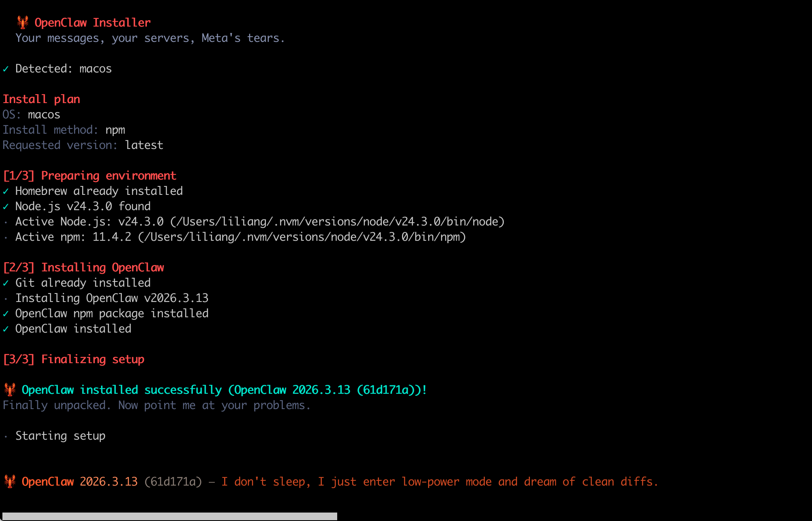This screenshot has width=812, height=521.
Task: Click checkmark beside Homebrew already installed
Action: (6, 192)
